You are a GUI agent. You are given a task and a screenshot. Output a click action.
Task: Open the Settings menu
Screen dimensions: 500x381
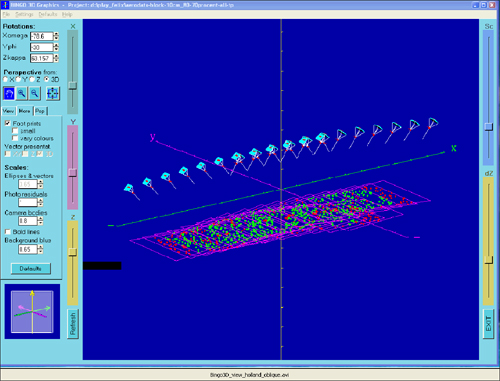[x=24, y=14]
